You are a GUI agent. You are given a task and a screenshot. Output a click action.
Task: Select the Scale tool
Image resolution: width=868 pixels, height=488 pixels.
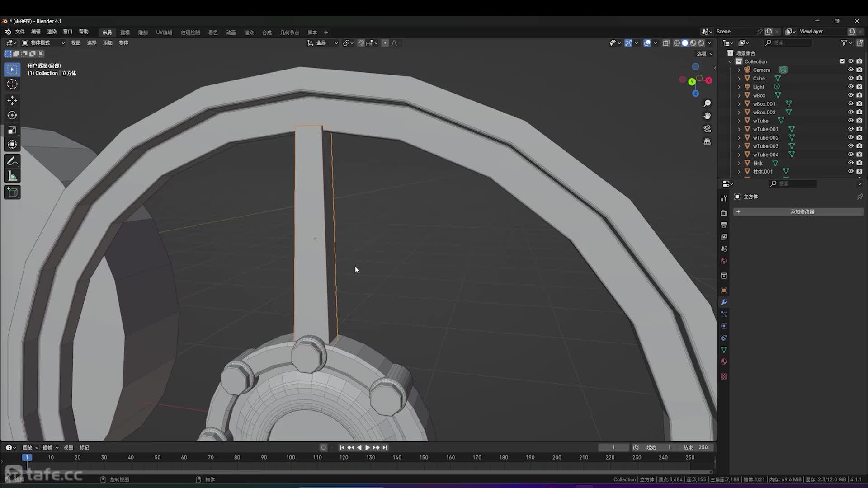[x=12, y=130]
